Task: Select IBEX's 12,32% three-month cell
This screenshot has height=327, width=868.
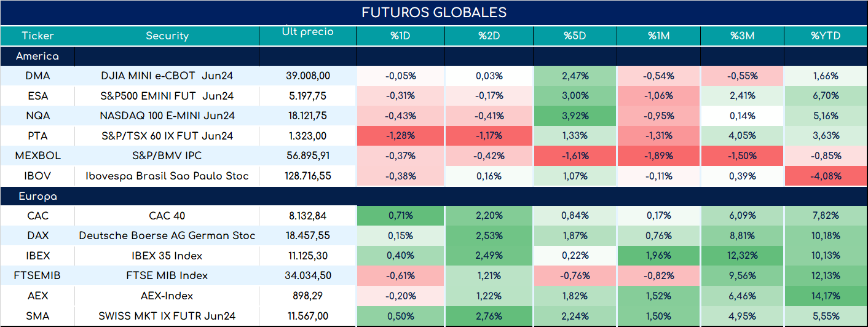Action: tap(743, 256)
